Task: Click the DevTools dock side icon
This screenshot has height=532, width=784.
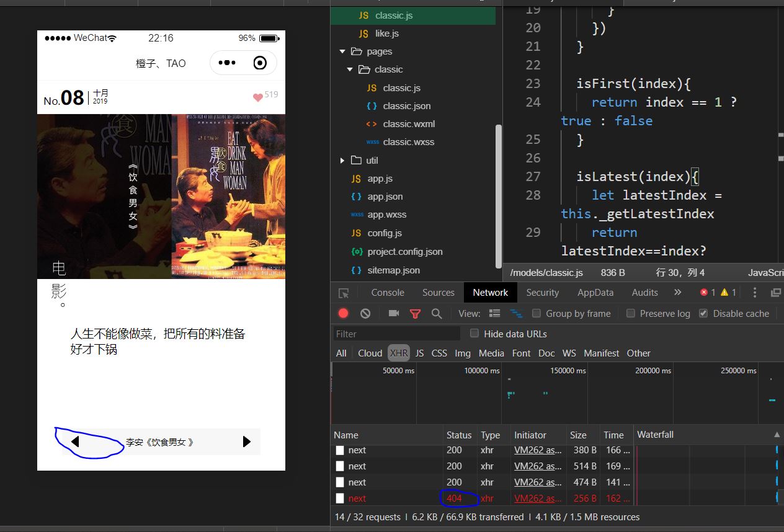Action: pos(775,293)
